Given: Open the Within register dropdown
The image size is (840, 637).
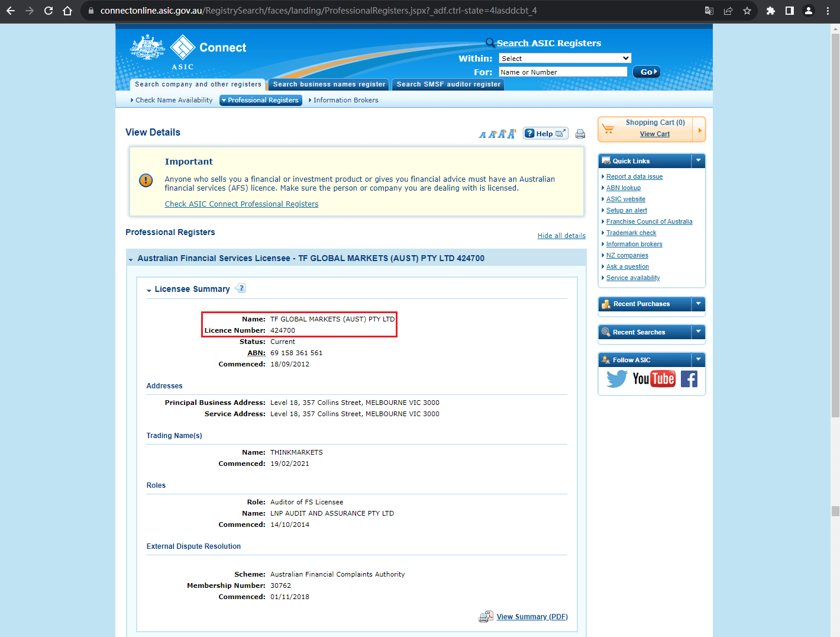Looking at the screenshot, I should (x=565, y=58).
